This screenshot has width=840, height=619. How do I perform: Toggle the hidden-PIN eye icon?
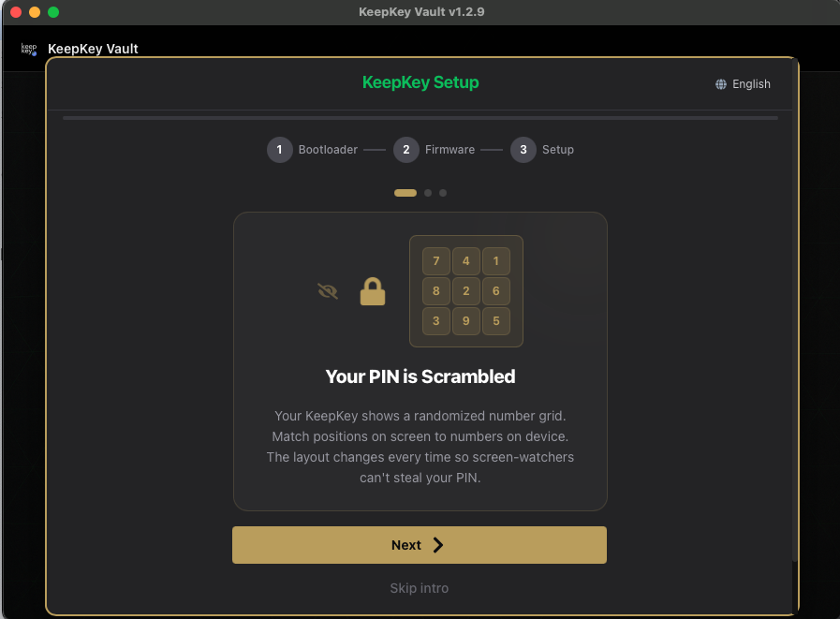327,290
